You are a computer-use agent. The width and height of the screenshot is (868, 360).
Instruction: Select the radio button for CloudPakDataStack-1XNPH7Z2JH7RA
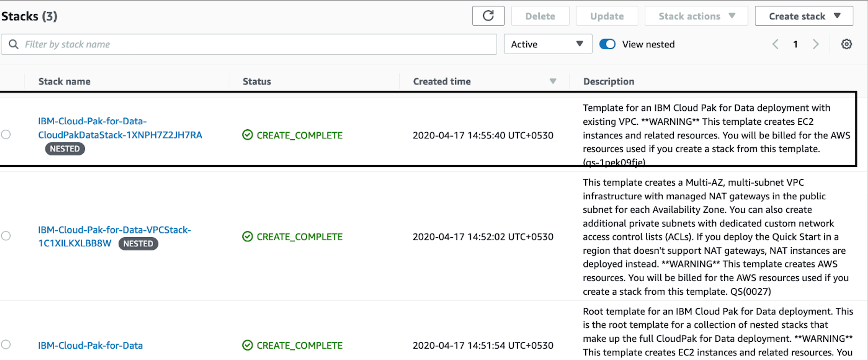click(6, 134)
